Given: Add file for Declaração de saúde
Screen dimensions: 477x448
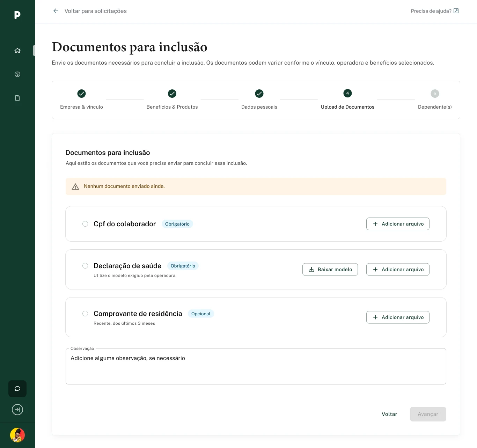Looking at the screenshot, I should [x=398, y=270].
